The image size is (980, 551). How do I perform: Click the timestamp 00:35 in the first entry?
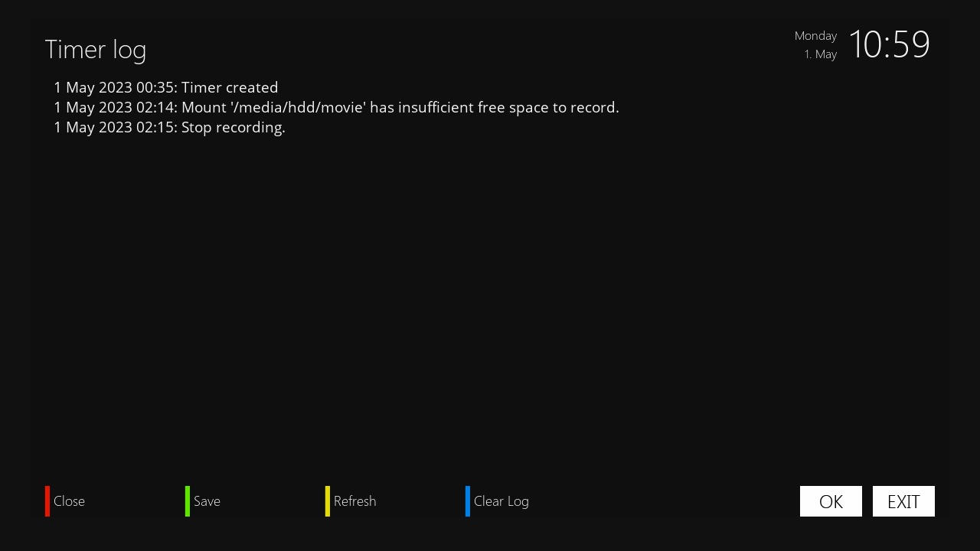[156, 87]
